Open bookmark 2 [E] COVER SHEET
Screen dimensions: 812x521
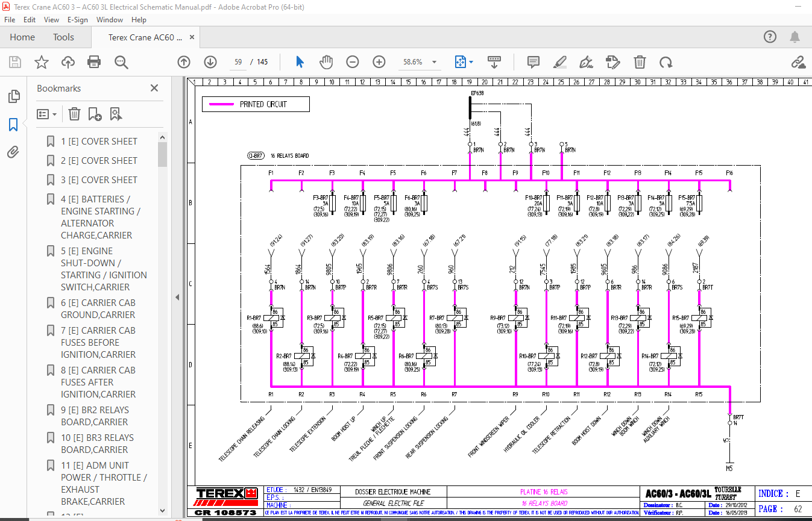coord(99,160)
